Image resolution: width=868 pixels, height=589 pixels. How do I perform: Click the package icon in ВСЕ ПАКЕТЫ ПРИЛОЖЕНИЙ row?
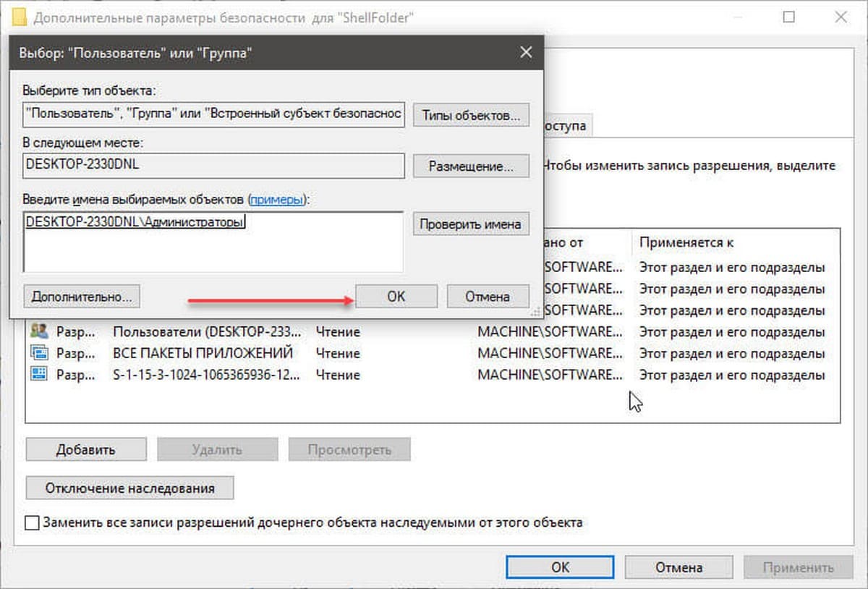click(39, 353)
